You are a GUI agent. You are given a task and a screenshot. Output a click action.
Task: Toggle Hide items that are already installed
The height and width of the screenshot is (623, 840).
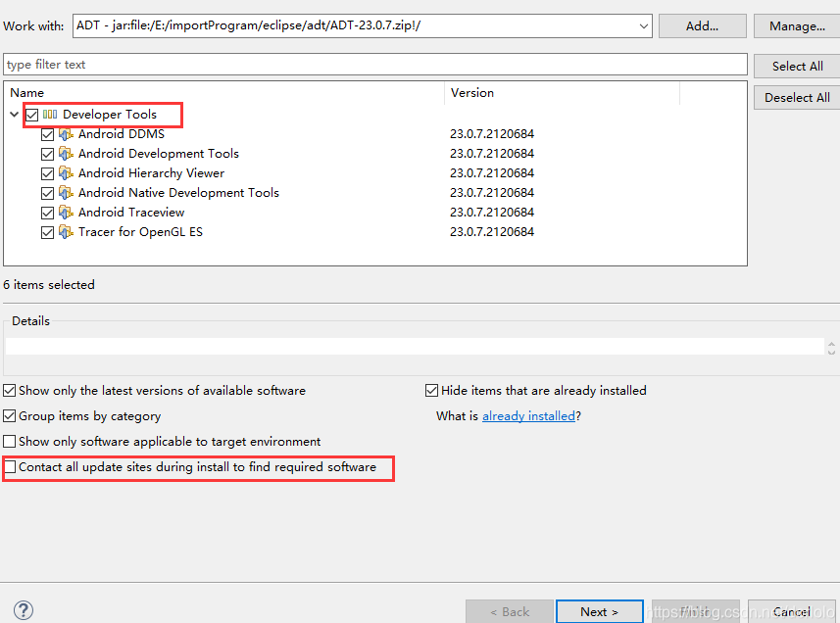[431, 391]
